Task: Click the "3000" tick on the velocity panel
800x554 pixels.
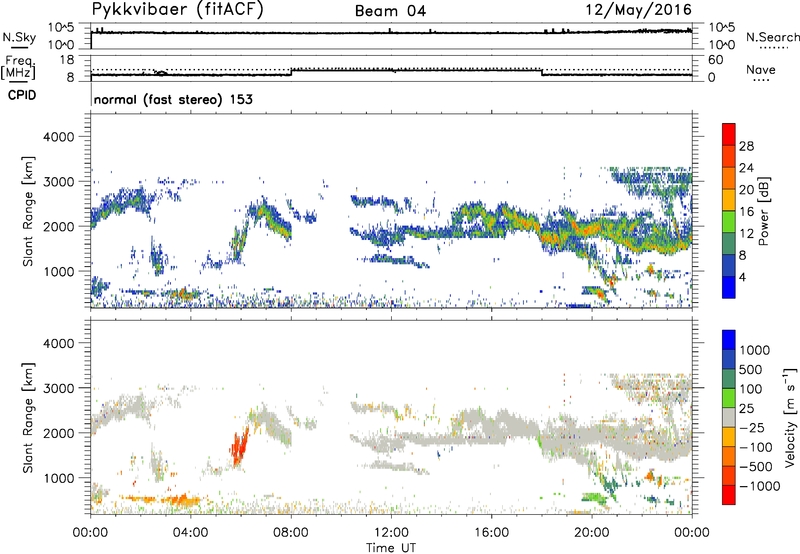Action: (58, 388)
